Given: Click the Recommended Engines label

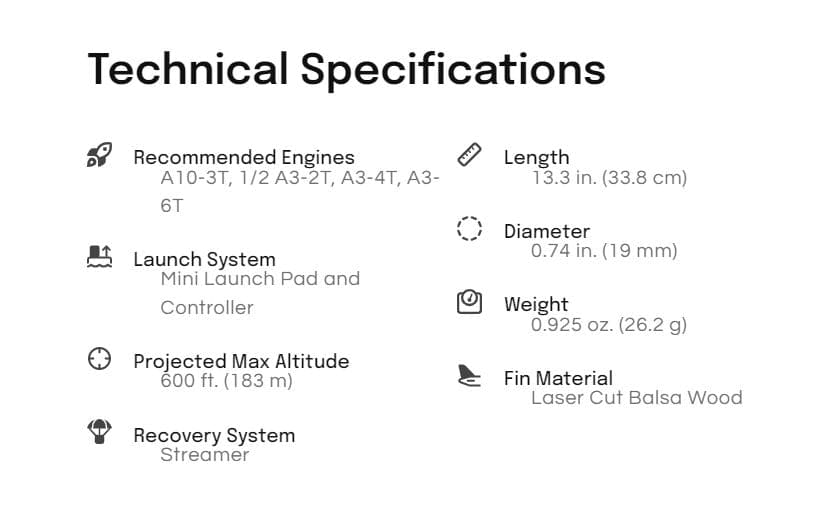Looking at the screenshot, I should point(243,157).
